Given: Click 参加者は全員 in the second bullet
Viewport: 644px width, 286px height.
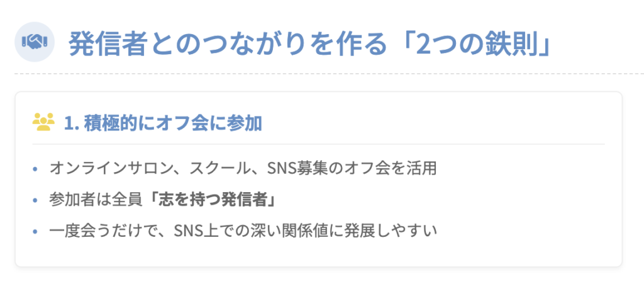Looking at the screenshot, I should [96, 200].
